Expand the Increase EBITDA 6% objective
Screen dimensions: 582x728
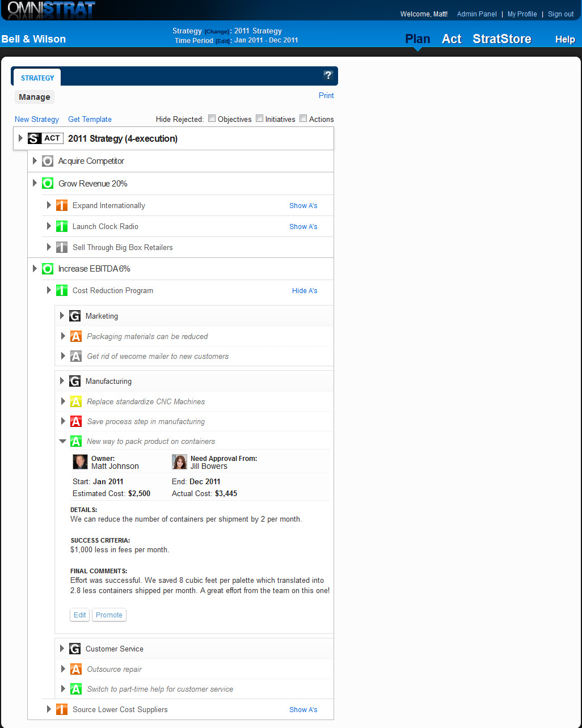coord(35,269)
